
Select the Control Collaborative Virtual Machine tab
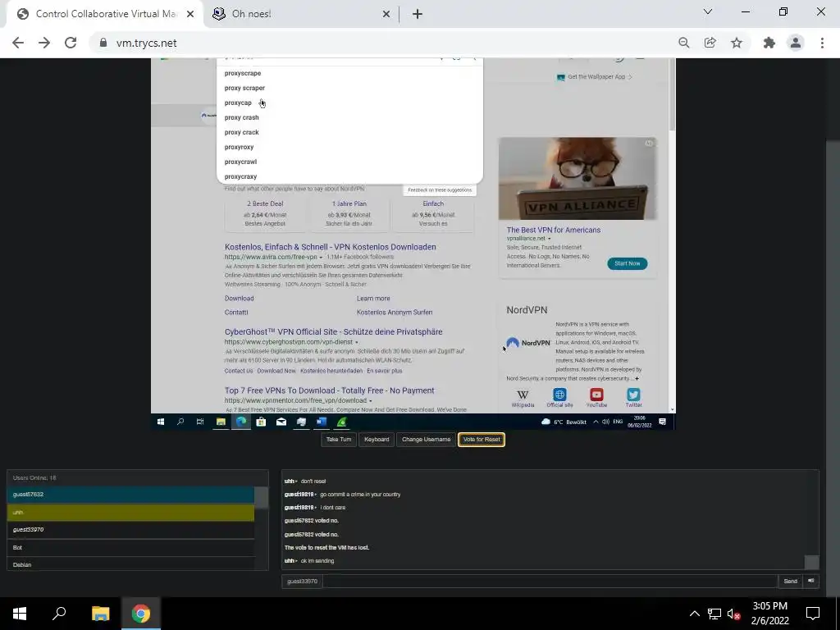104,14
